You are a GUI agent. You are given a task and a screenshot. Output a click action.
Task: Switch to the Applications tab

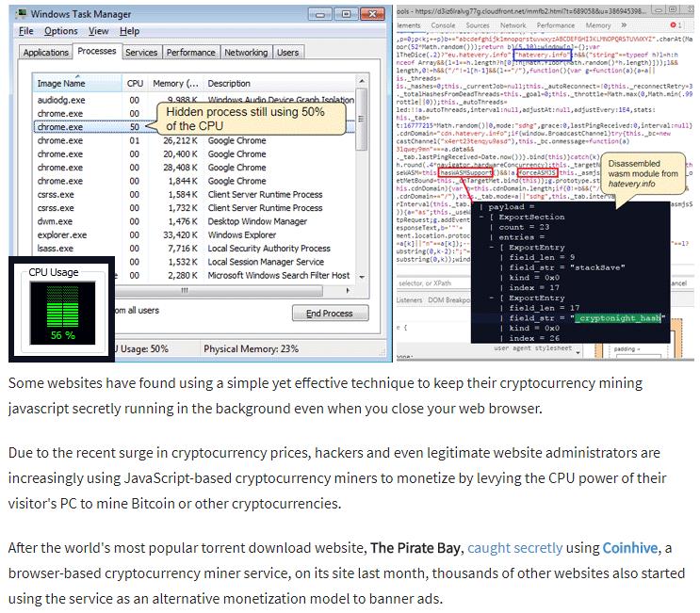click(x=45, y=52)
